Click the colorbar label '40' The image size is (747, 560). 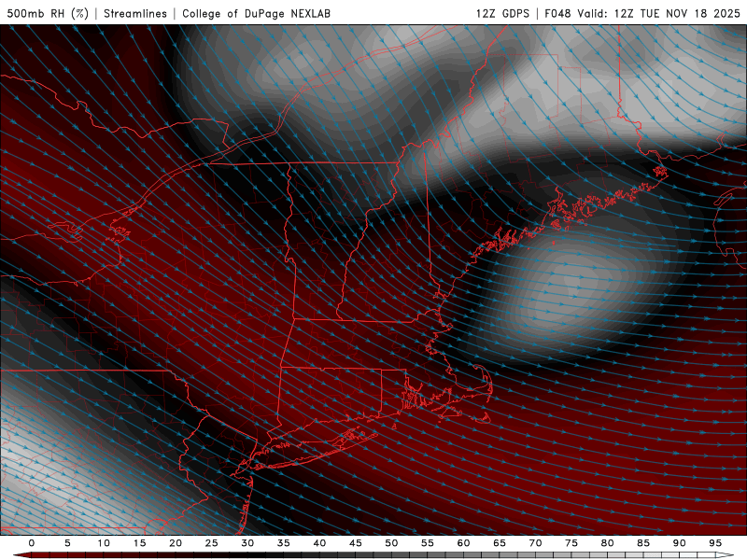[319, 543]
